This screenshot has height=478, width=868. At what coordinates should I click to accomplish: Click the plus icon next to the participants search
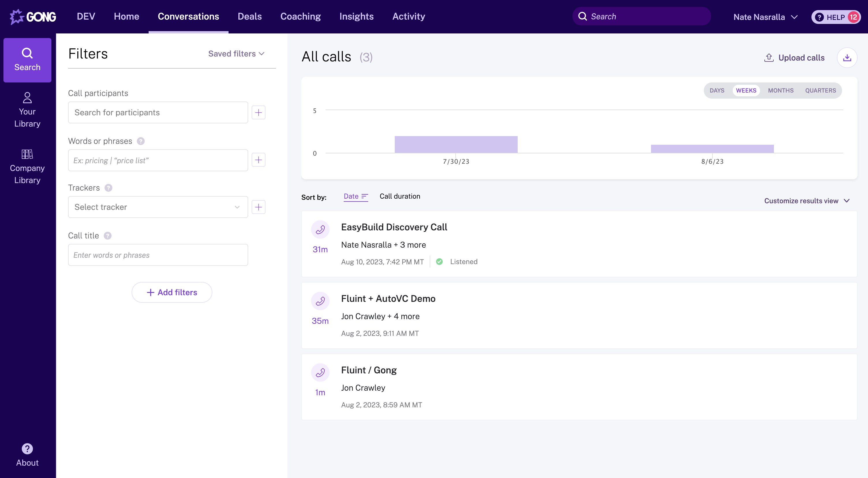tap(259, 112)
